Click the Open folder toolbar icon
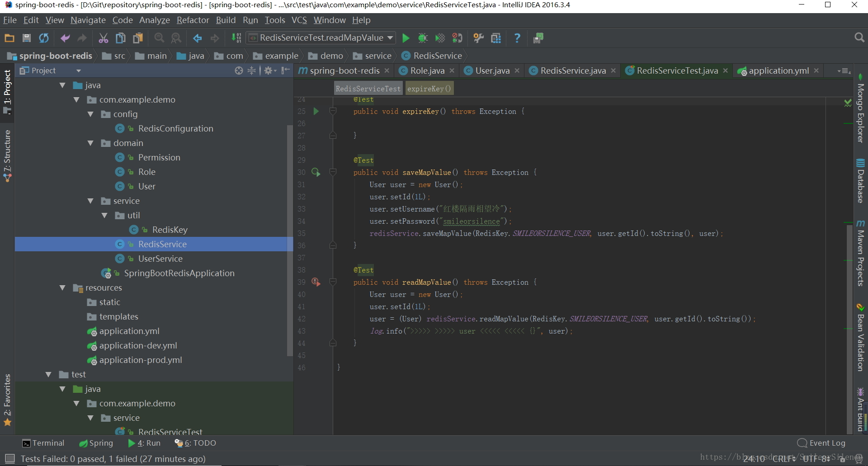The image size is (868, 466). [x=9, y=38]
